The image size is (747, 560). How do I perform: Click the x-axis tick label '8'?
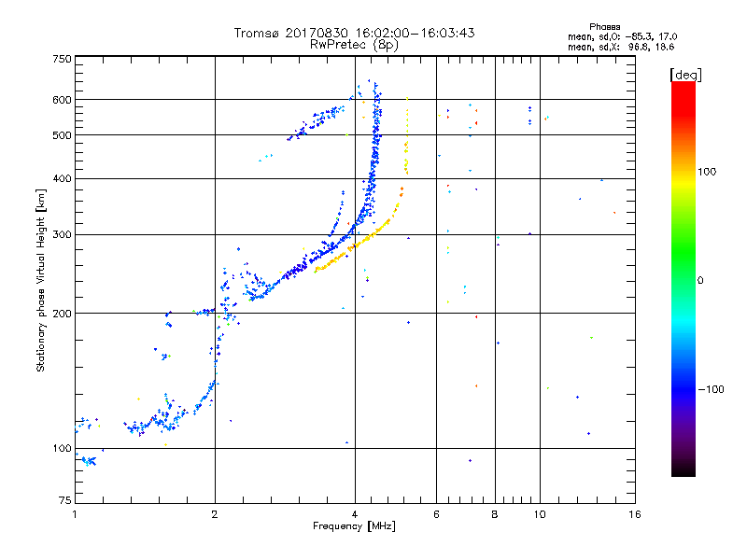click(x=495, y=514)
